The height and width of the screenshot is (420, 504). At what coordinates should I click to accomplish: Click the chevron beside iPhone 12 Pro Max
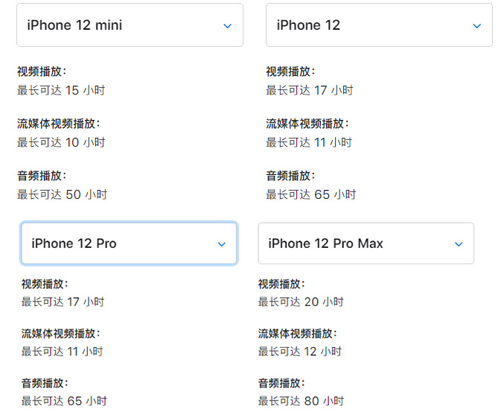tap(459, 244)
